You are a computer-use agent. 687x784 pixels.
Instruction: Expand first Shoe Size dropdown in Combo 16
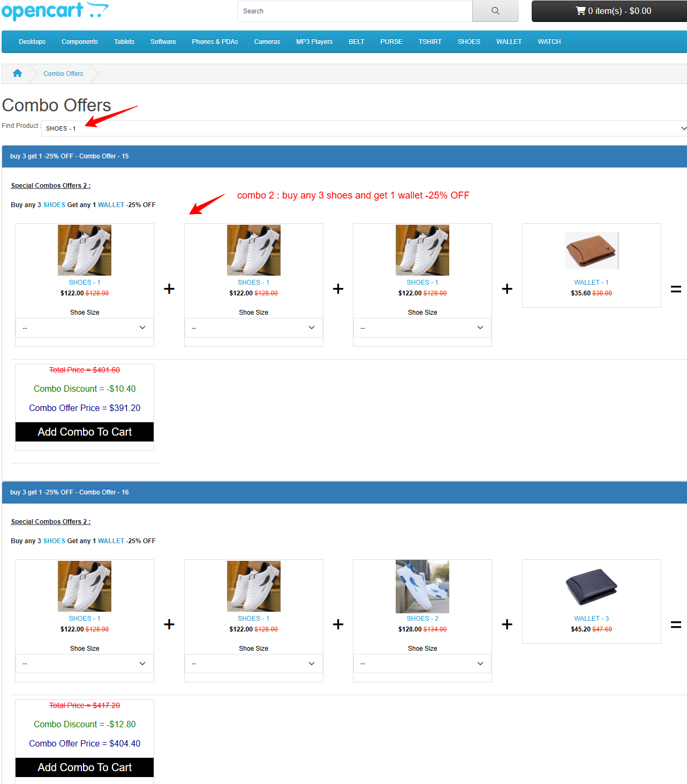[x=85, y=664]
